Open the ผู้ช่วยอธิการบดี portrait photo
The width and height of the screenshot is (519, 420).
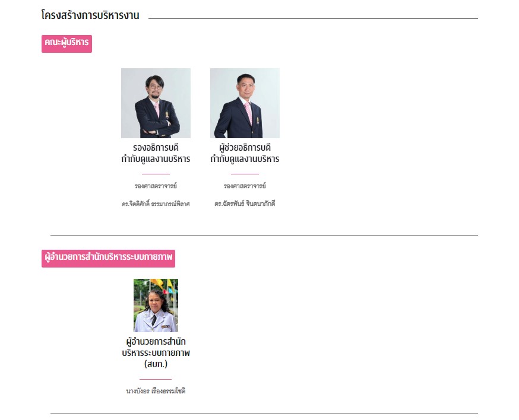(245, 103)
